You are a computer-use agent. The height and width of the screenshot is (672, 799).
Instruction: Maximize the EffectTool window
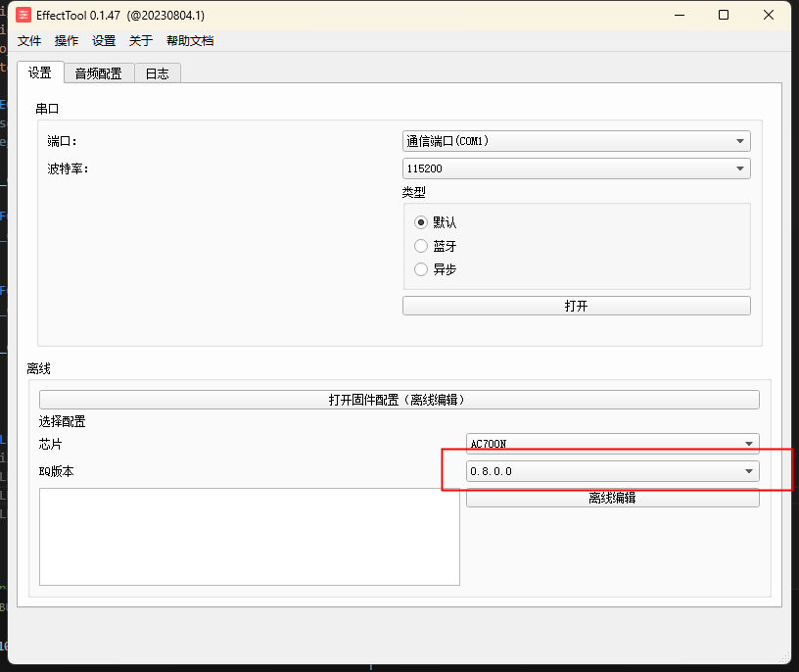tap(724, 16)
